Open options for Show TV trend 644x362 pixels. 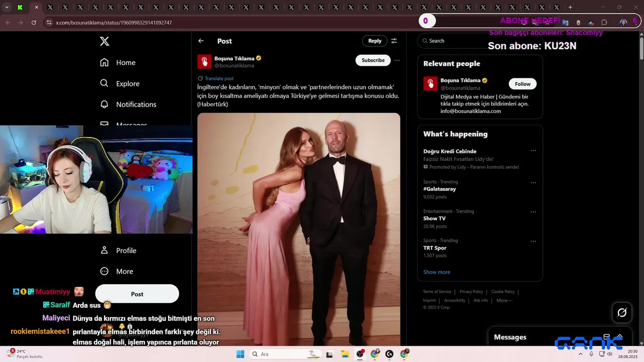pos(533,212)
